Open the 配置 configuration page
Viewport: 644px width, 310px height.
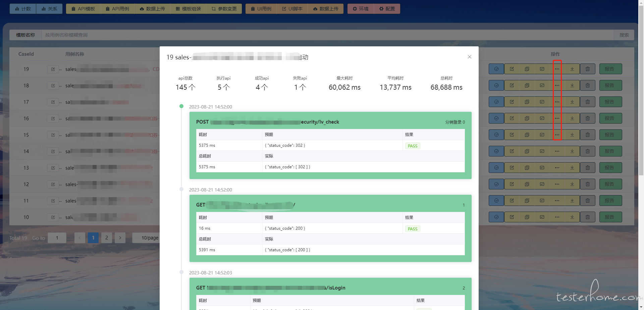[x=387, y=9]
